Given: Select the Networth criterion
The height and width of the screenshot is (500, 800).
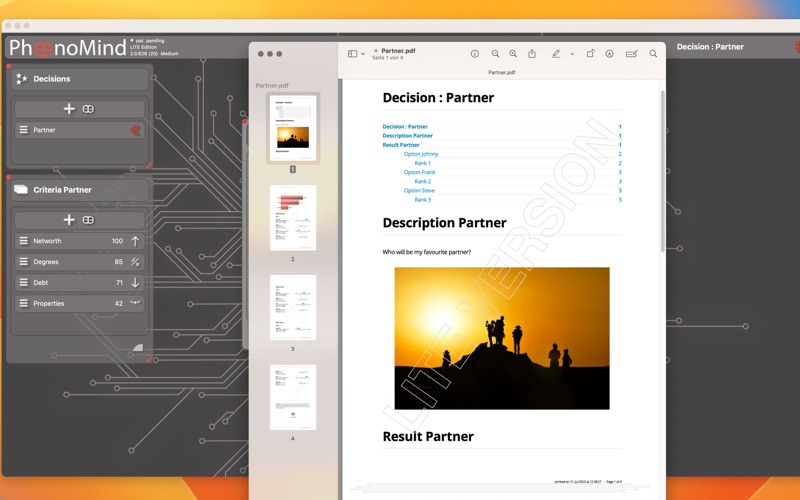Looking at the screenshot, I should (x=79, y=241).
